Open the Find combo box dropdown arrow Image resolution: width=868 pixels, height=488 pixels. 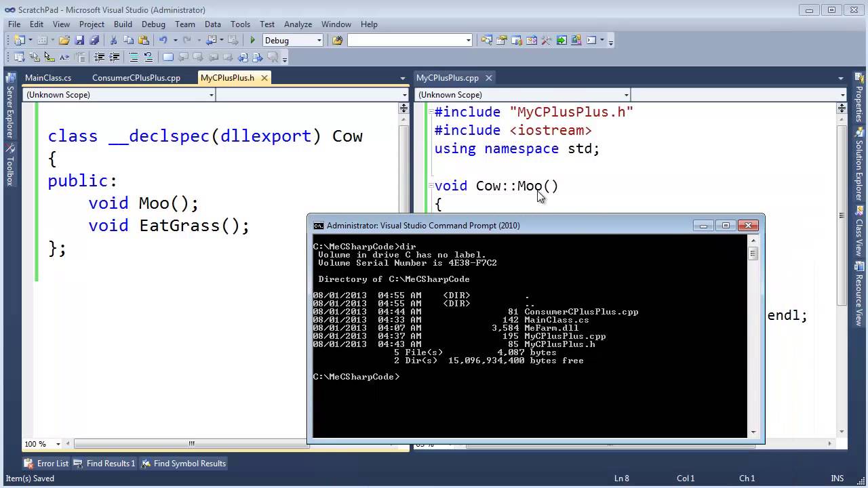[469, 41]
